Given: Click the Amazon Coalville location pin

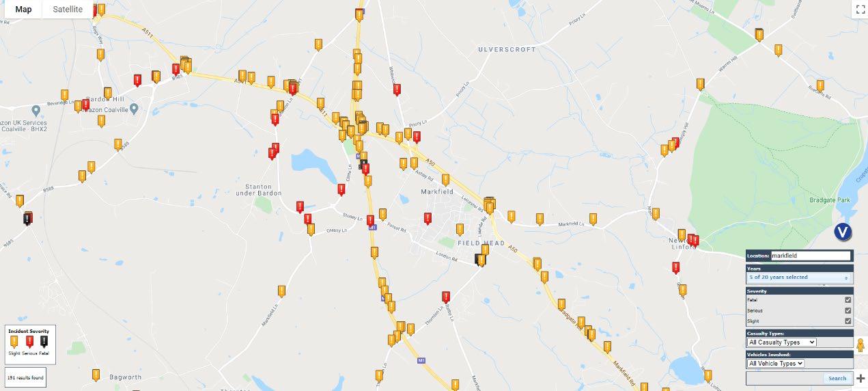Looking at the screenshot, I should point(134,109).
